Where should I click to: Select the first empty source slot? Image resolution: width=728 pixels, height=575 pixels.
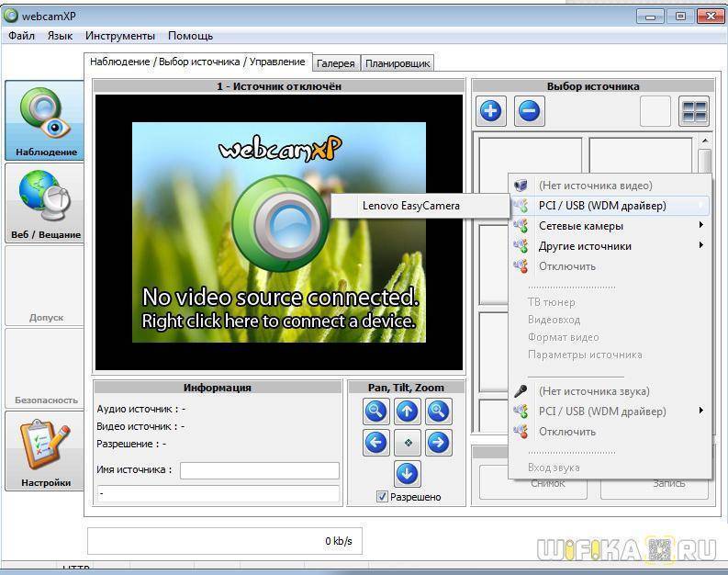click(531, 155)
